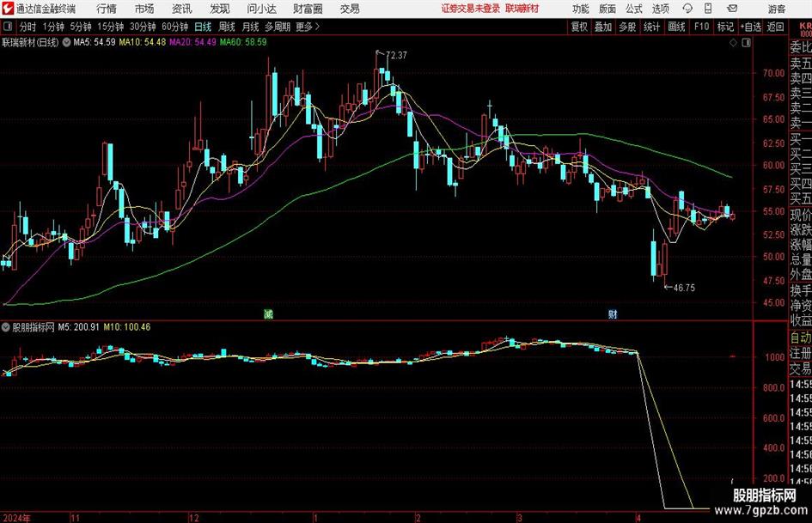This screenshot has width=812, height=523.
Task: Expand the 更多 period options
Action: point(308,27)
